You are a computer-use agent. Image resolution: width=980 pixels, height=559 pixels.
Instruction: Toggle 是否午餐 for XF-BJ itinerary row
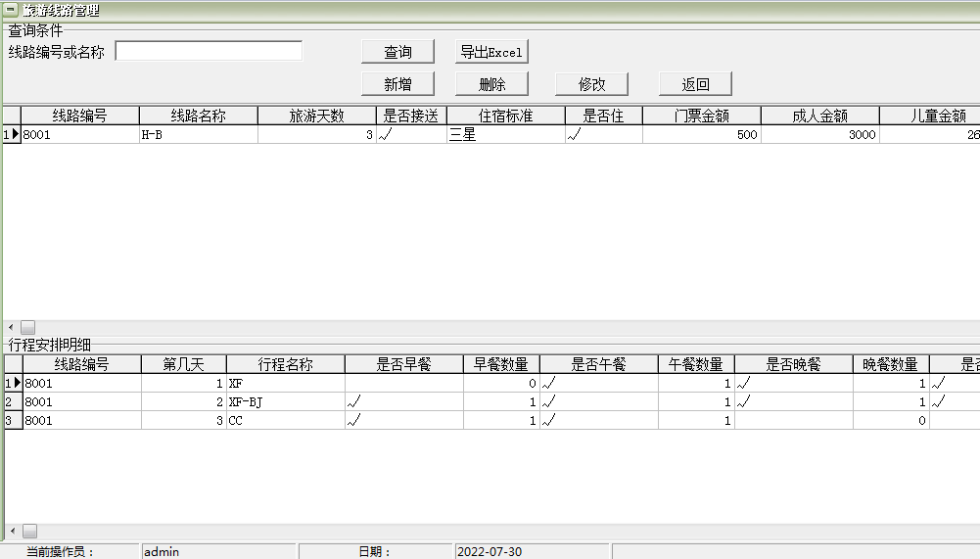point(549,402)
